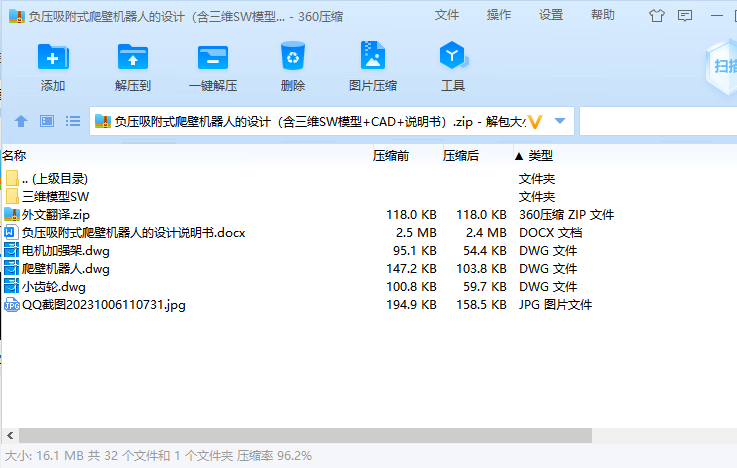737x468 pixels.
Task: Click the 360压缩 app icon in title bar
Action: tap(16, 16)
